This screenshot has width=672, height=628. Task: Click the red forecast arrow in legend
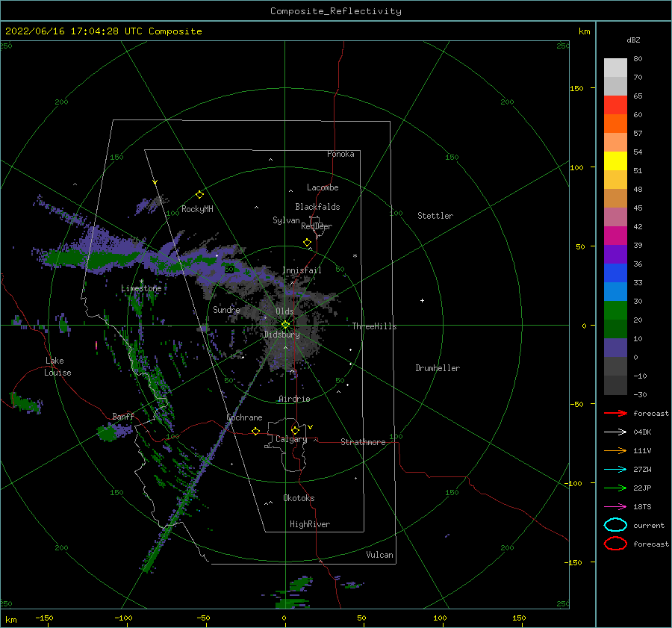coord(615,413)
